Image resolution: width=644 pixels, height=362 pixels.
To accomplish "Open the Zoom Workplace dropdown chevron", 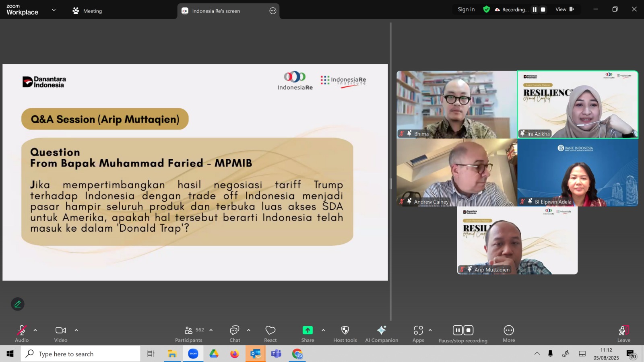I will tap(54, 10).
